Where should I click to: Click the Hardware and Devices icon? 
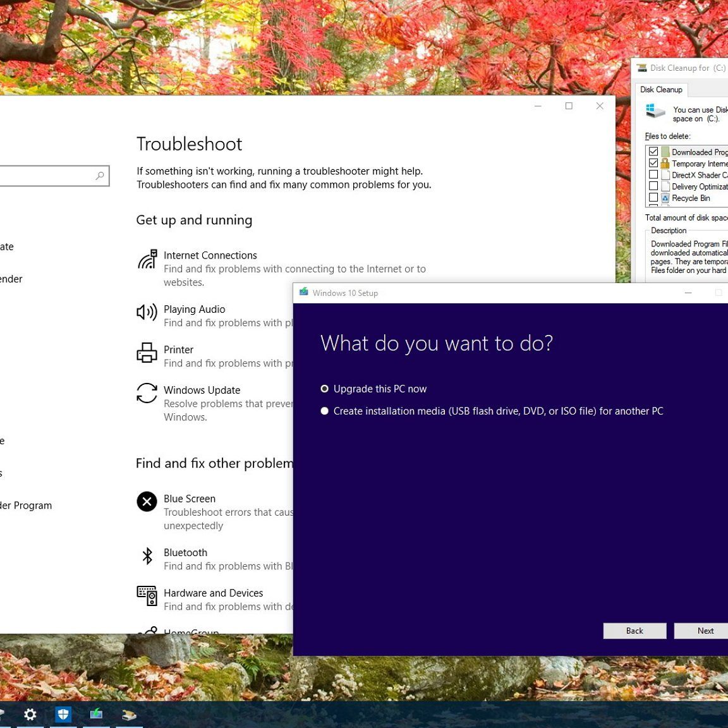(x=147, y=596)
